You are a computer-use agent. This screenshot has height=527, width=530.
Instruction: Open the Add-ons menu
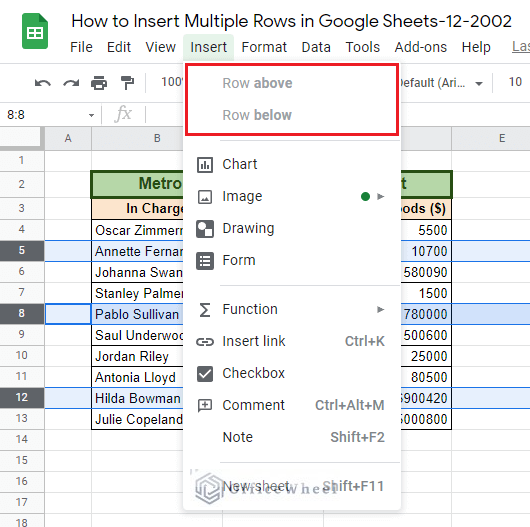coord(421,47)
